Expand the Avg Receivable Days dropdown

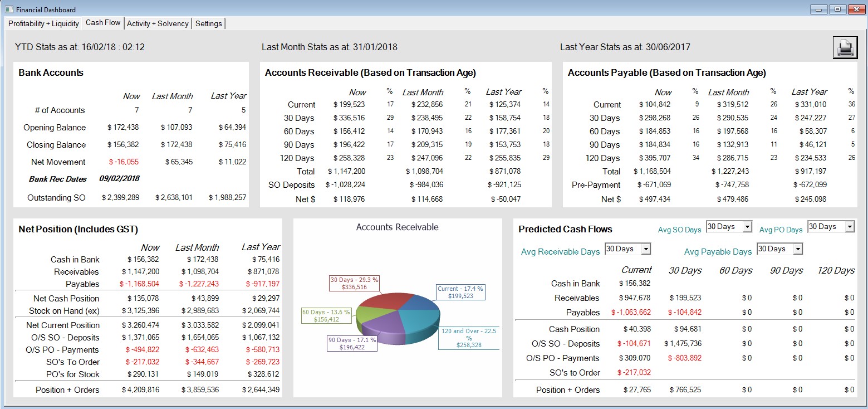pyautogui.click(x=645, y=249)
